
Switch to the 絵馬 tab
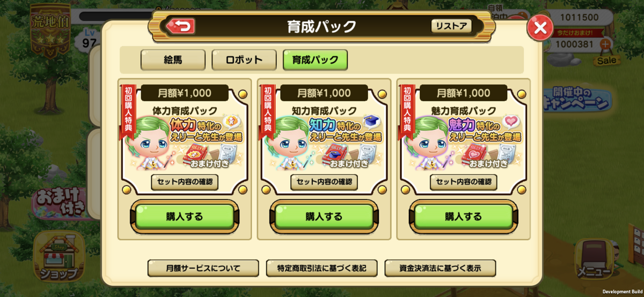tap(173, 60)
